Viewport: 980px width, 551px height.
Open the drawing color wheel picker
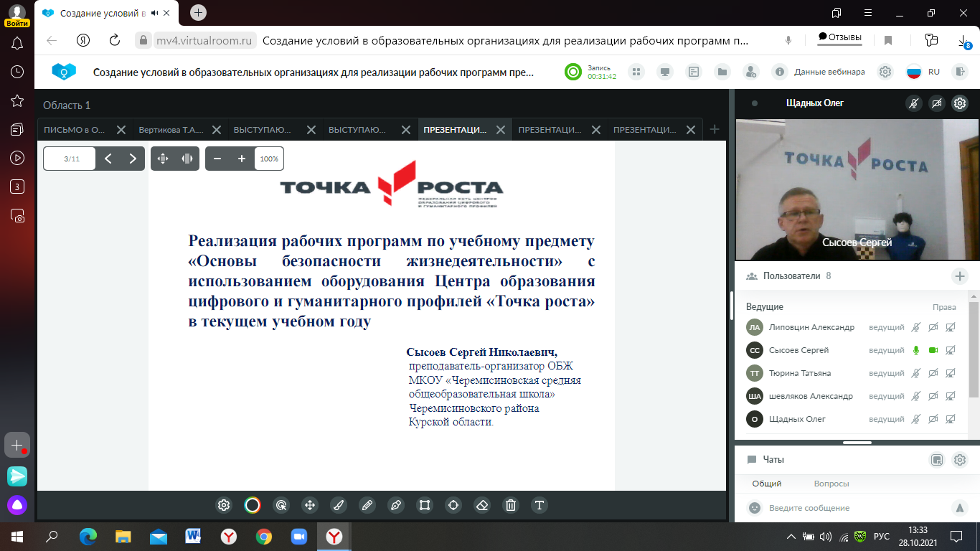253,505
